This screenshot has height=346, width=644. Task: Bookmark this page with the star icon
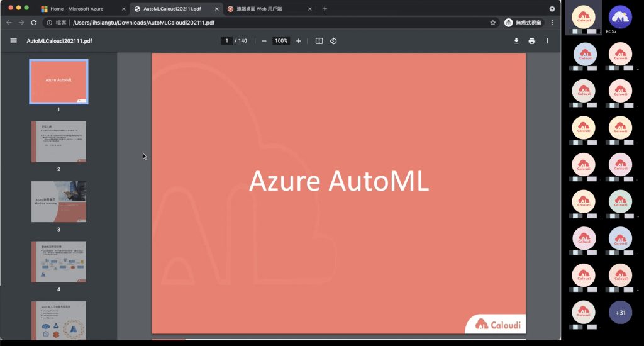[493, 23]
